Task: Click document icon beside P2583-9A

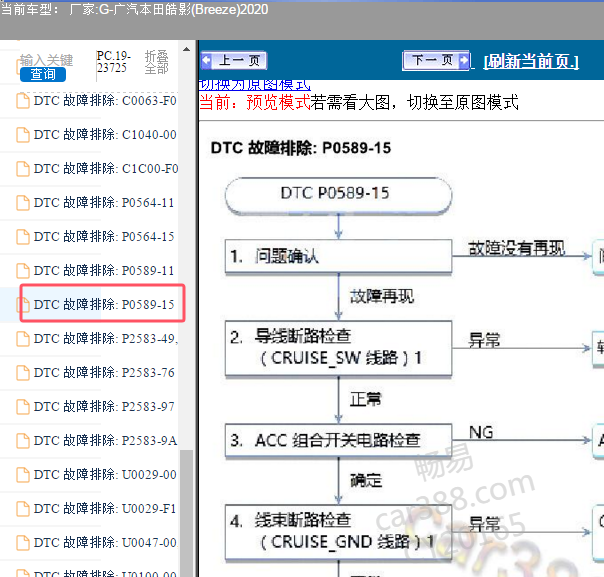Action: 23,440
